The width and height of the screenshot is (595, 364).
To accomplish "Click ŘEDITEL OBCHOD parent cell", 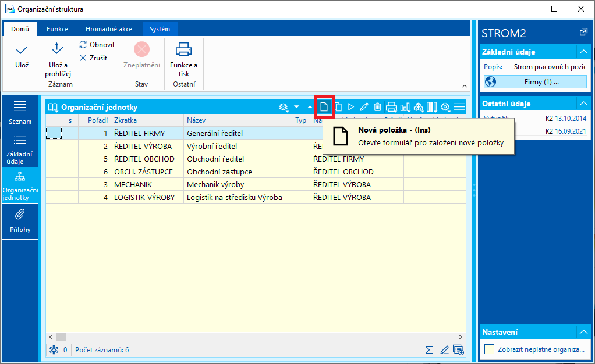I will [346, 172].
